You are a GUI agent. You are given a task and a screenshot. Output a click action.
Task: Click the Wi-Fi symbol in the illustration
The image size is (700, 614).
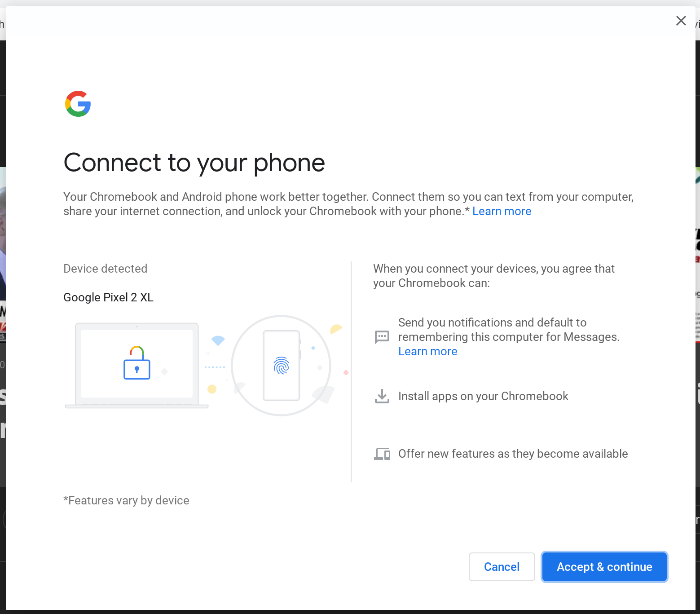(x=217, y=340)
